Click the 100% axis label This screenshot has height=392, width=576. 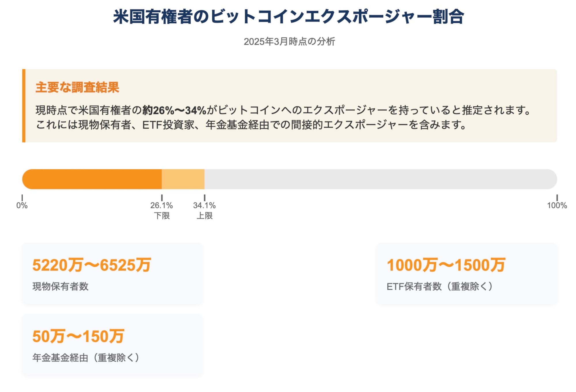tap(557, 205)
